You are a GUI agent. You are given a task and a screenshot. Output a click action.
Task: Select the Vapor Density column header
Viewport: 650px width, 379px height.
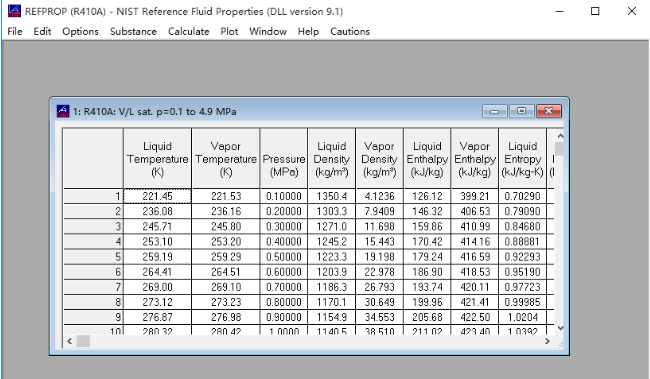(379, 159)
